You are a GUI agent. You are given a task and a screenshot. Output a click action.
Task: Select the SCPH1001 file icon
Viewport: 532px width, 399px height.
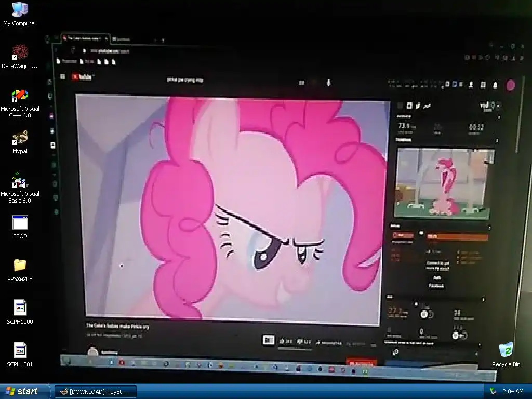20,354
